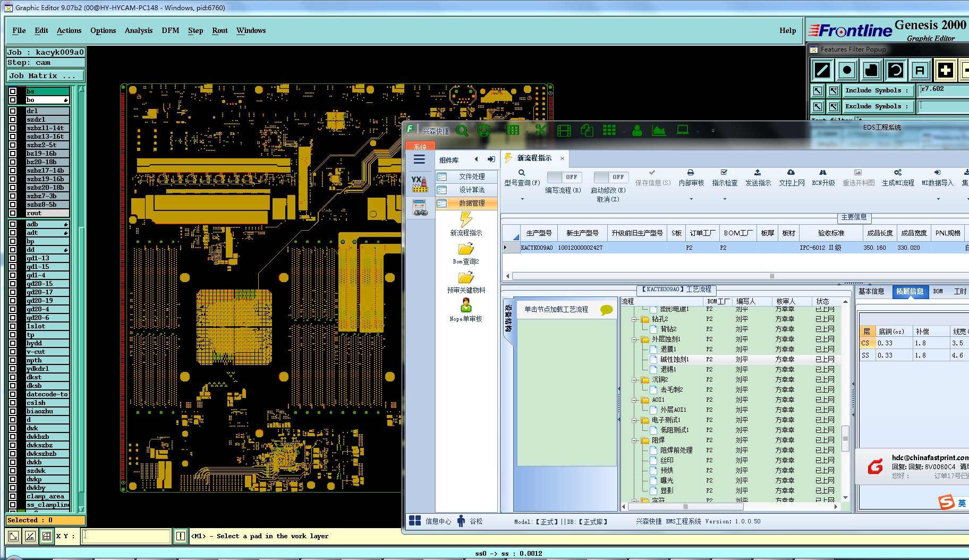969x560 pixels.
Task: Click the ECN升级 icon
Action: [823, 173]
